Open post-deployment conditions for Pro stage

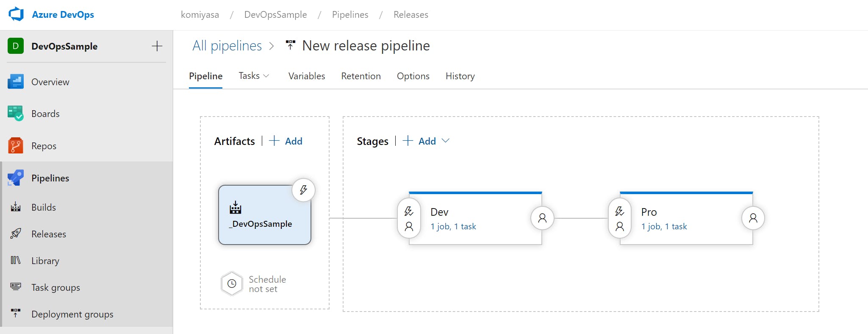[753, 218]
